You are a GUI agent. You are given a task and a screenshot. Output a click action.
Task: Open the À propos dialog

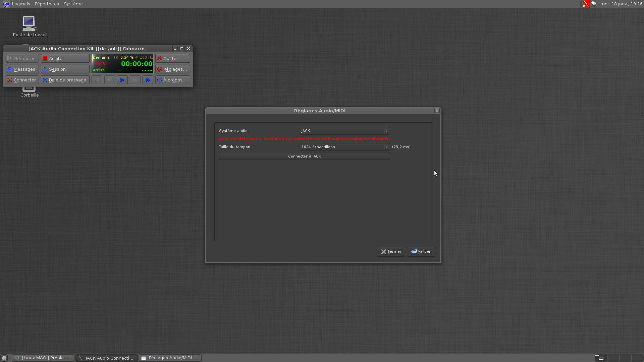tap(172, 80)
